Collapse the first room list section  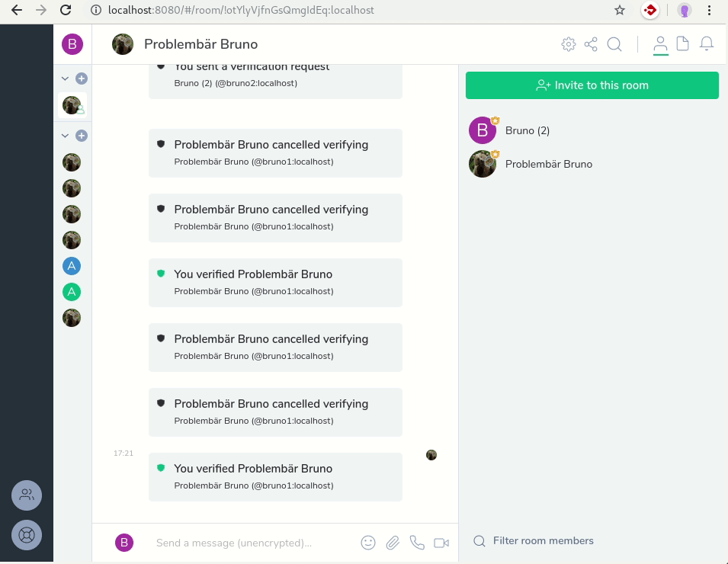coord(65,79)
